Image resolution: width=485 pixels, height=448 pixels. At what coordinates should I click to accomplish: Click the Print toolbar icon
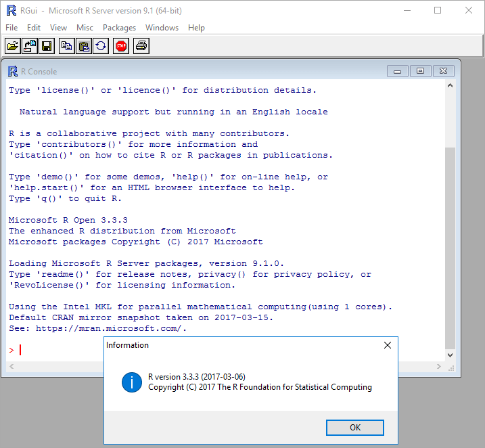pos(141,46)
